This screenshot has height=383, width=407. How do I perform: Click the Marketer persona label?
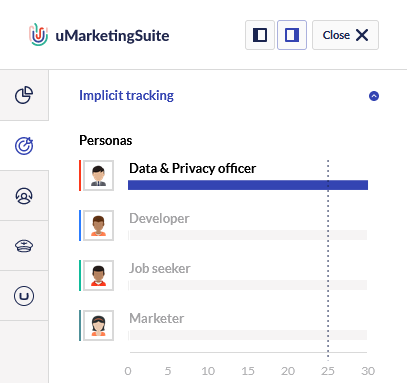156,318
